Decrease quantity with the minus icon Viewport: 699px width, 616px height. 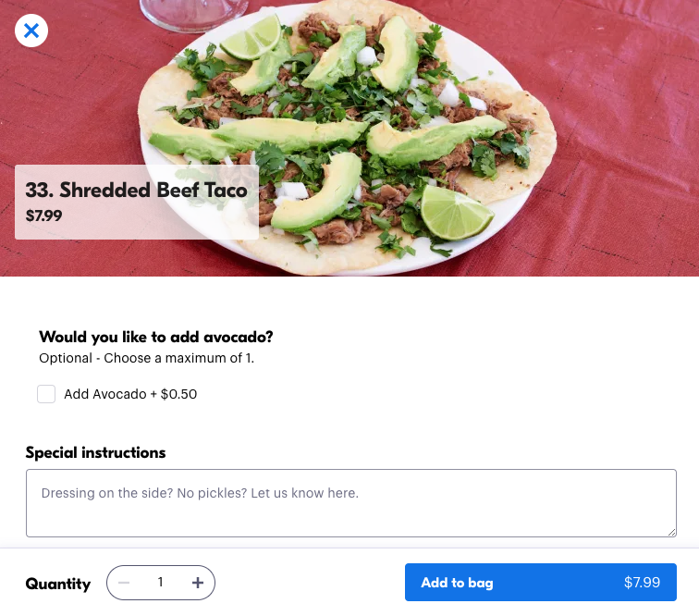[x=125, y=583]
